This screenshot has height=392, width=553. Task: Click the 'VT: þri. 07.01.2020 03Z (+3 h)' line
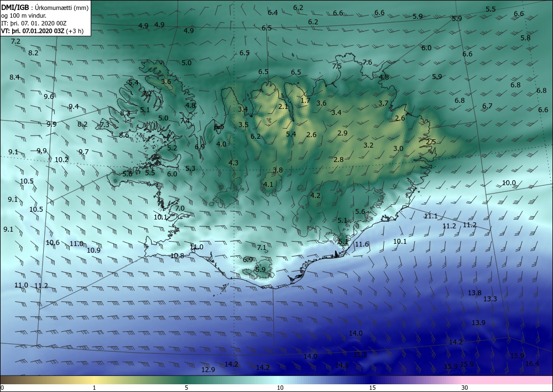43,30
